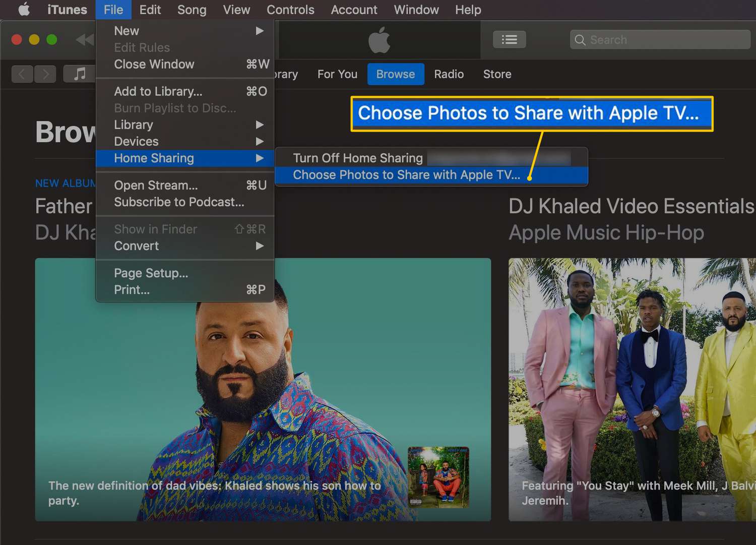Expand the Devices submenu
The image size is (756, 545).
click(x=184, y=141)
